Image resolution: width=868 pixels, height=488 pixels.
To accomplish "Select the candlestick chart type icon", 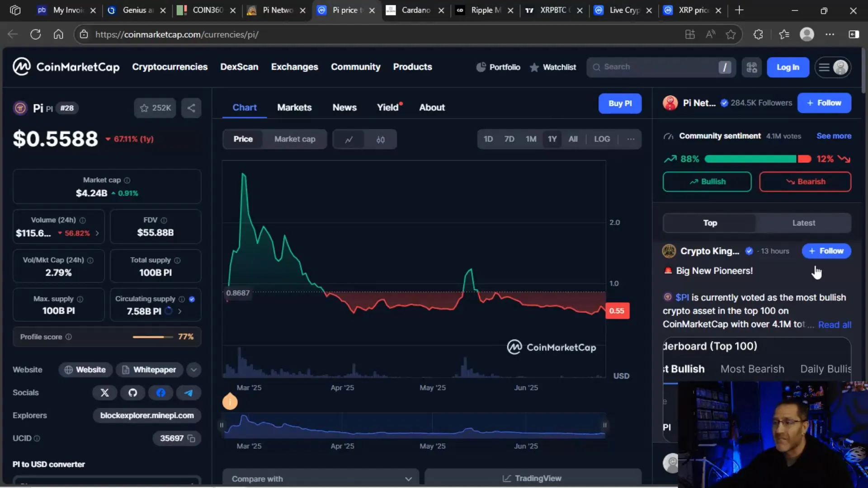I will coord(381,139).
